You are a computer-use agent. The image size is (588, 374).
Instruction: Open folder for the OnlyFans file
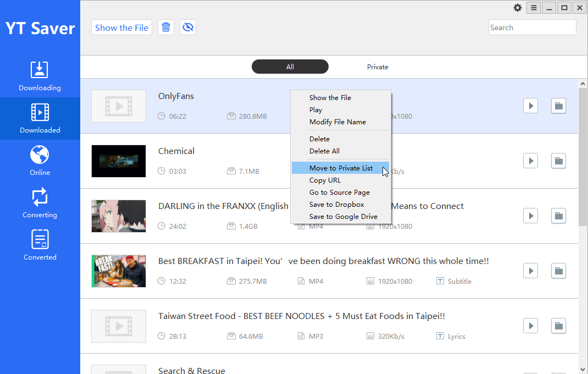pyautogui.click(x=558, y=106)
